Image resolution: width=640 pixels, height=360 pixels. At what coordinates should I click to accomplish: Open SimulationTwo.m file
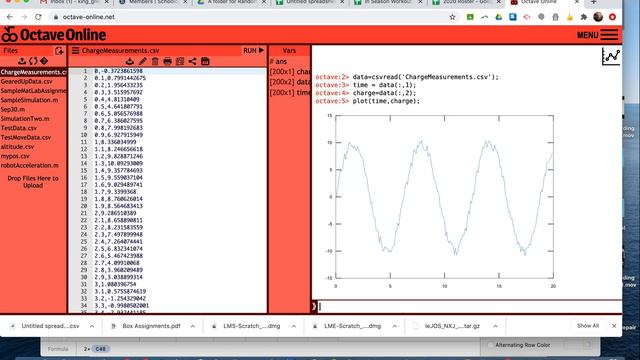point(25,119)
